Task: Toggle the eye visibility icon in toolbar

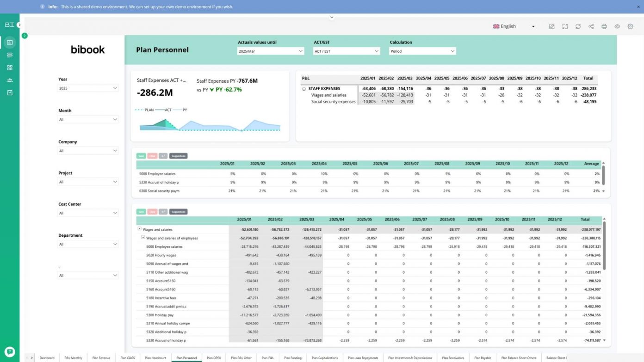Action: pos(617,27)
